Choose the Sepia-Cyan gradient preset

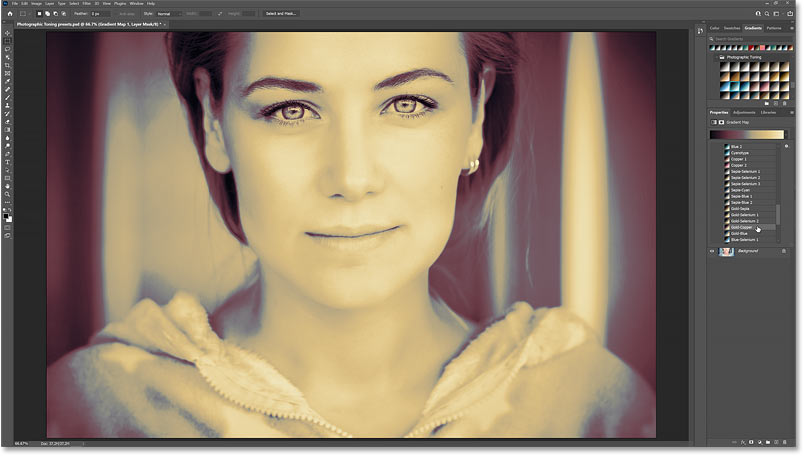point(740,190)
